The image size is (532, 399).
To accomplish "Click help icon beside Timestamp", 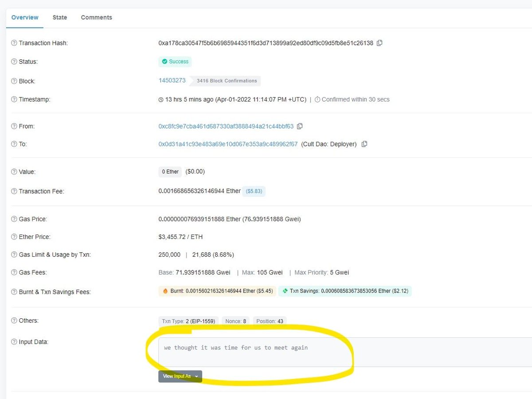I will [x=14, y=99].
